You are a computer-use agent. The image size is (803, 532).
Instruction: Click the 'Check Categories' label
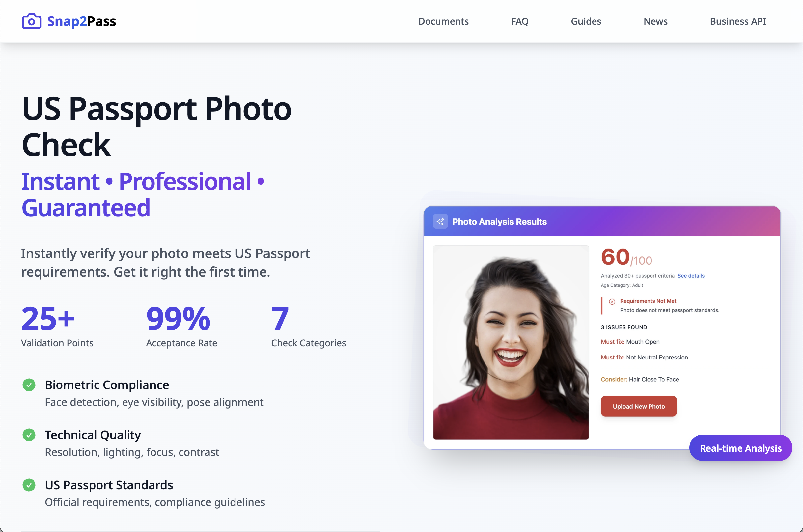tap(309, 343)
